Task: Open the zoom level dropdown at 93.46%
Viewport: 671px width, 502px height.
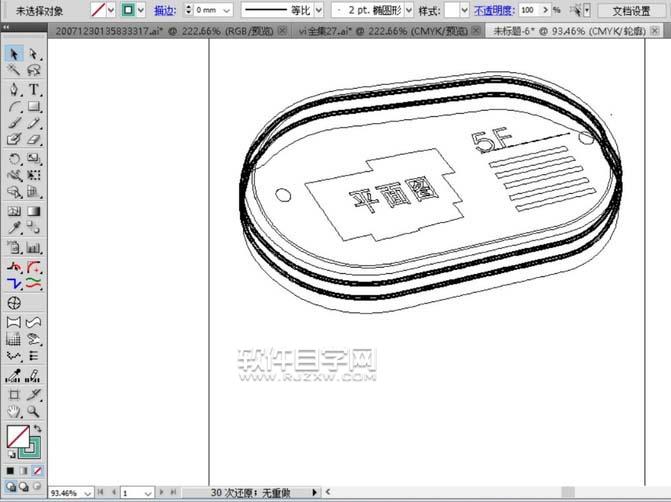Action: 88,493
